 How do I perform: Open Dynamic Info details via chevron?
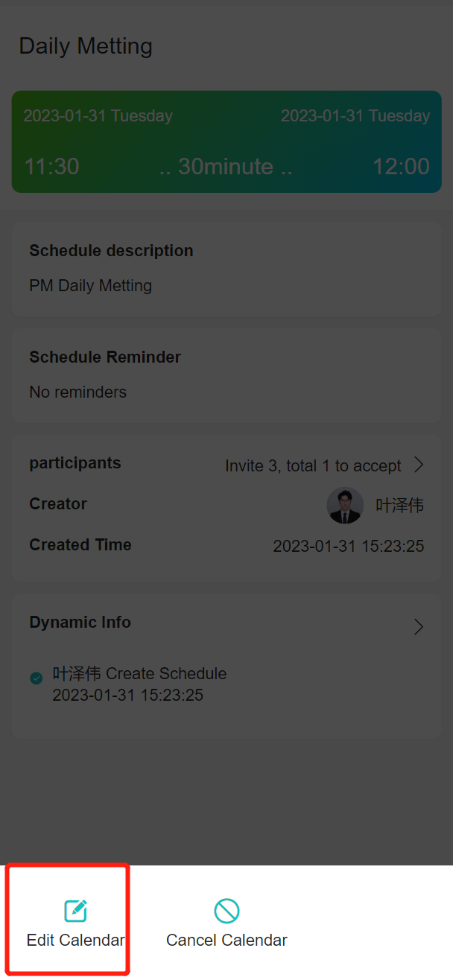(419, 626)
